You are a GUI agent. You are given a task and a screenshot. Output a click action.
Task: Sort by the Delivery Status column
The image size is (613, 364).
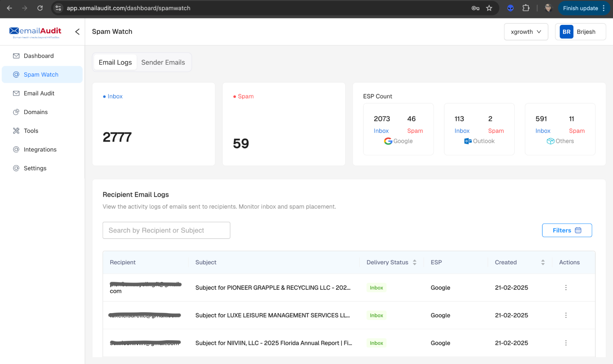click(414, 262)
